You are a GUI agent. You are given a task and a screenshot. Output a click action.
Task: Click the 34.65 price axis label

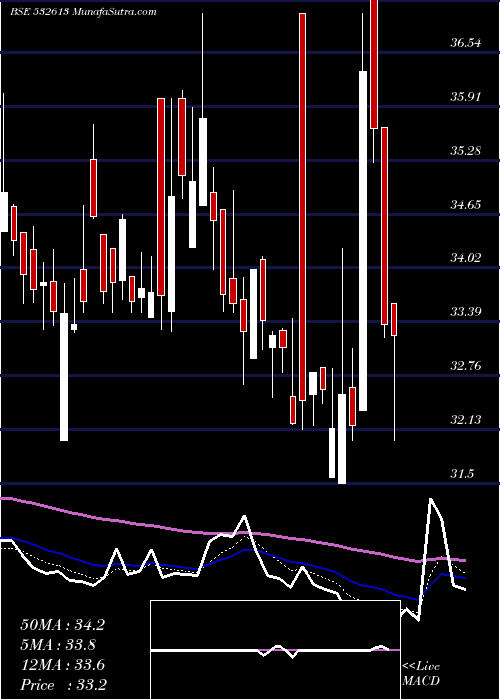466,205
